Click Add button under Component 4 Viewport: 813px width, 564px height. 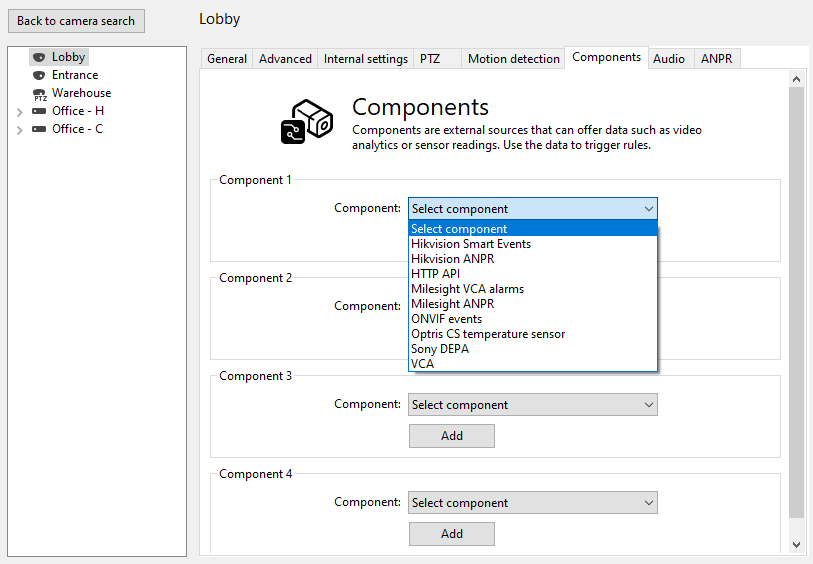(452, 534)
